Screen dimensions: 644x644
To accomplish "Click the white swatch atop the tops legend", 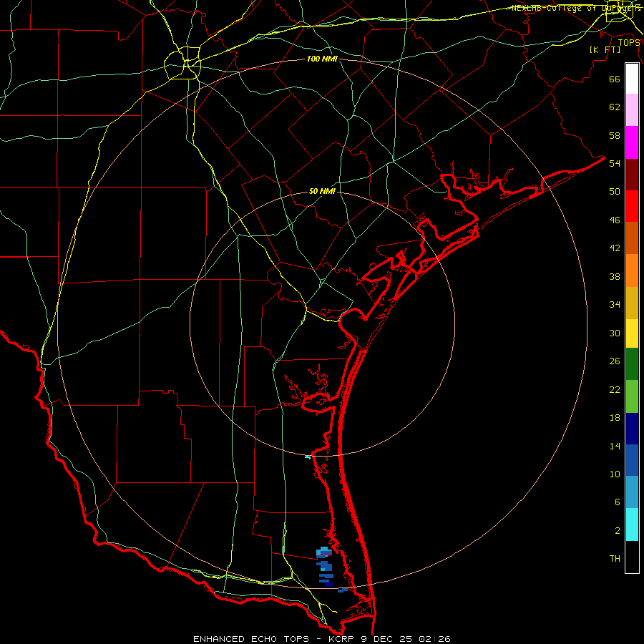I will point(632,79).
